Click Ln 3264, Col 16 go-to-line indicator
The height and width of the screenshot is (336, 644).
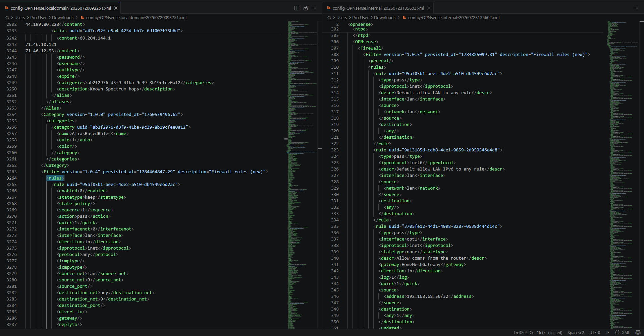tap(538, 333)
